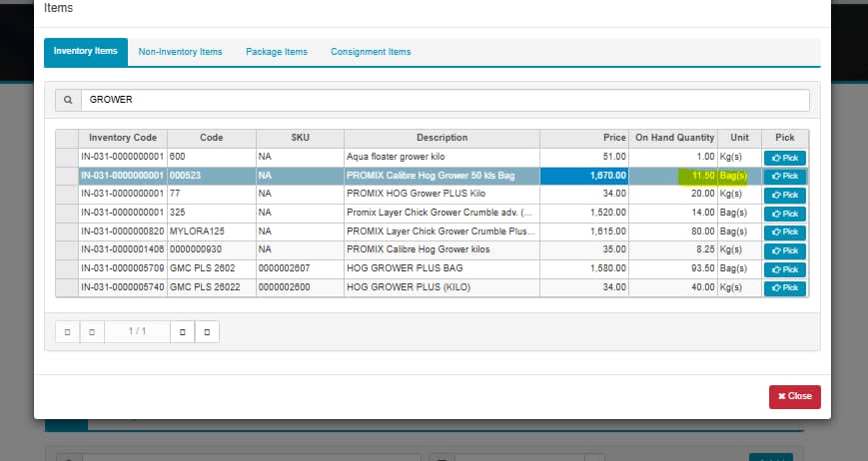Screen dimensions: 868x461
Task: Pick the HOG GROWER PLUS BAG item
Action: pos(784,269)
